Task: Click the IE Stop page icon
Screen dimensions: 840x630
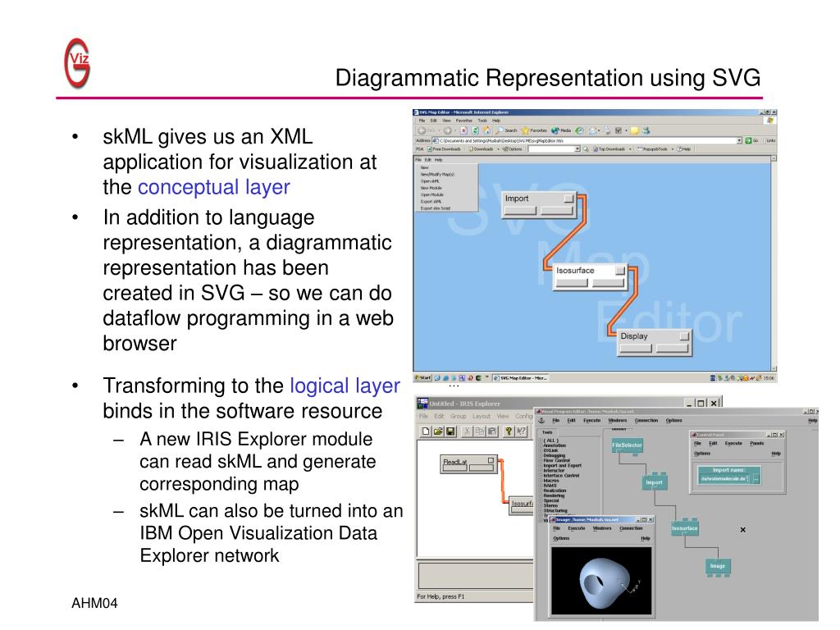Action: (x=463, y=130)
